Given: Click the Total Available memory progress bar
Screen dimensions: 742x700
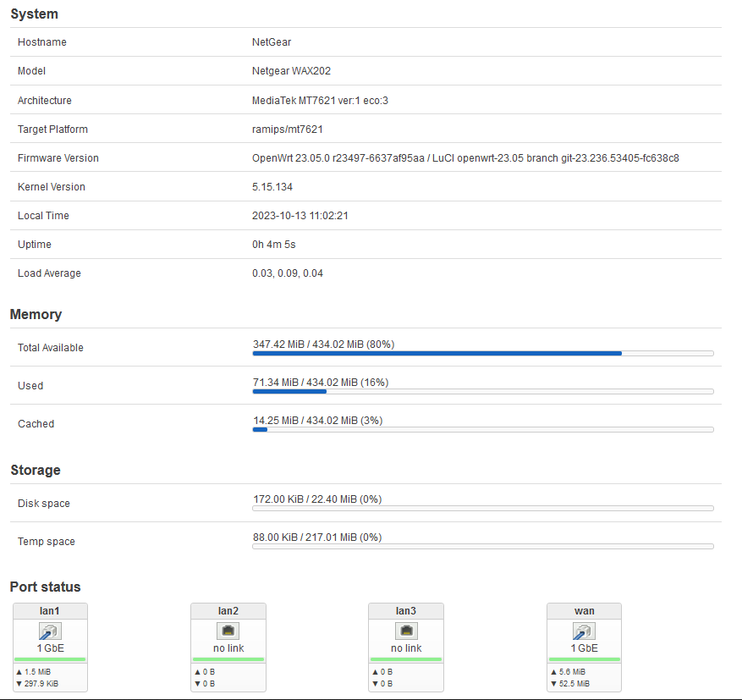Looking at the screenshot, I should [483, 354].
